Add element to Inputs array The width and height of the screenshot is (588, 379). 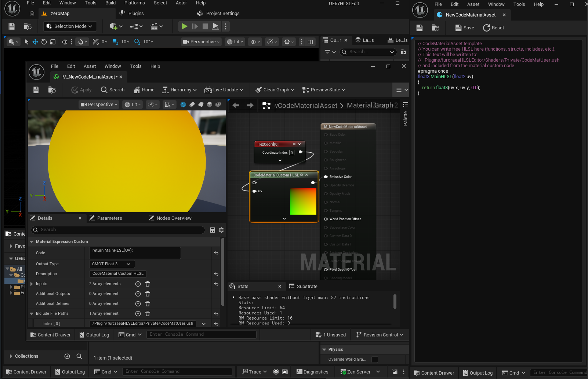(x=138, y=284)
